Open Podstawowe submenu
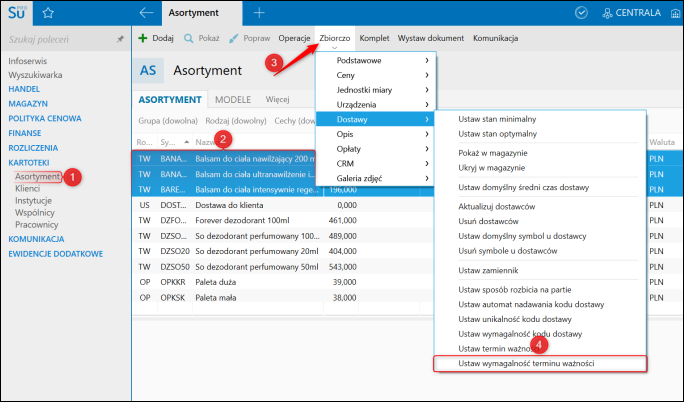This screenshot has height=402, width=684. (375, 61)
